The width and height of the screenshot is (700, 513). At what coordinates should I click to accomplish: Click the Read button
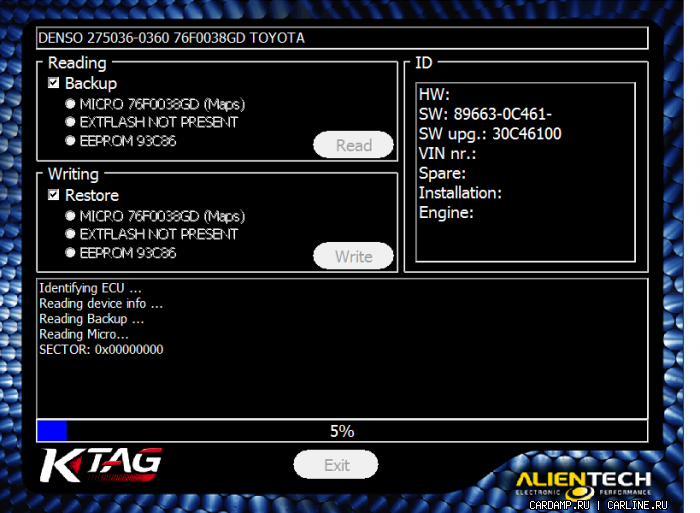[354, 145]
